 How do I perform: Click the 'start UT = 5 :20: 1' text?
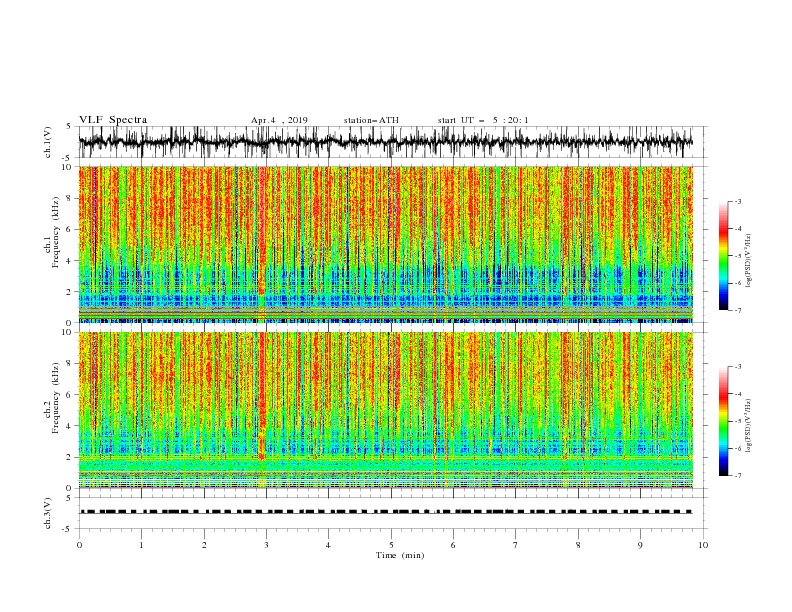(x=483, y=120)
